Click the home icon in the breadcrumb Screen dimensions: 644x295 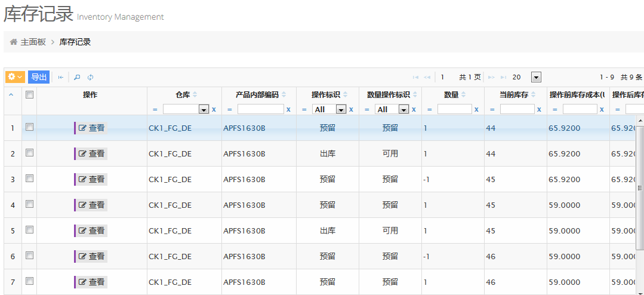click(x=14, y=41)
